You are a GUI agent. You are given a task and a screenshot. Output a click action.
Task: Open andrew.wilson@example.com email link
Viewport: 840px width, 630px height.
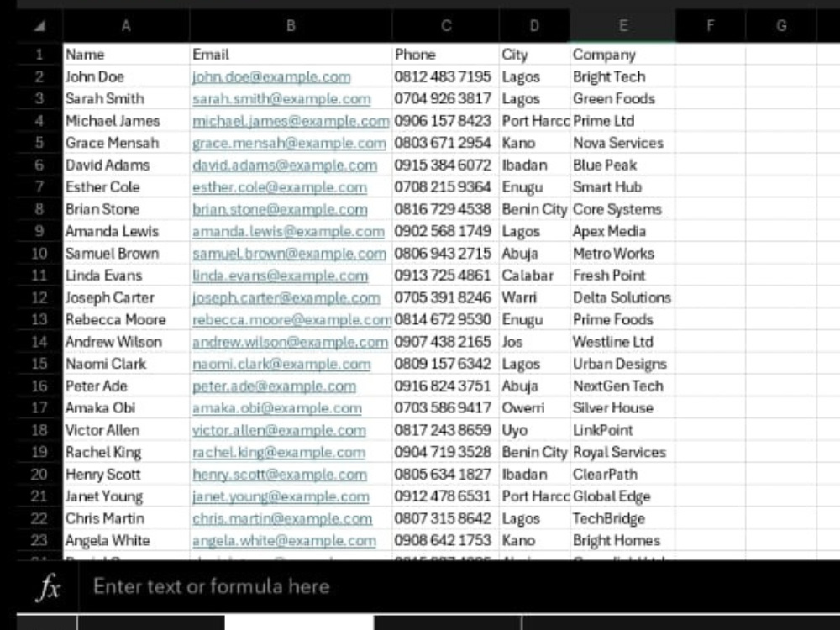tap(291, 342)
